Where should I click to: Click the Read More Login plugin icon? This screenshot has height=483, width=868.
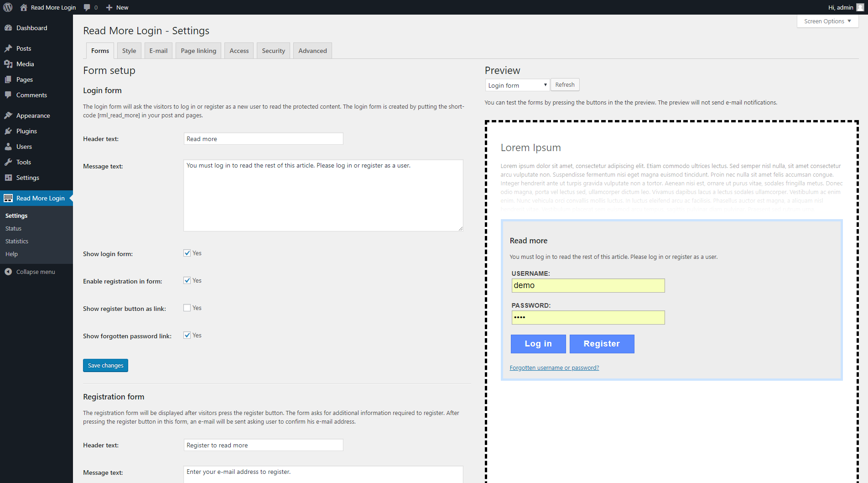pyautogui.click(x=8, y=198)
